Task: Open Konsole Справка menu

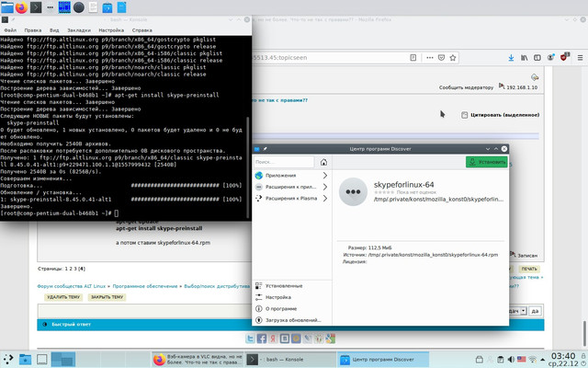Action: tap(142, 30)
